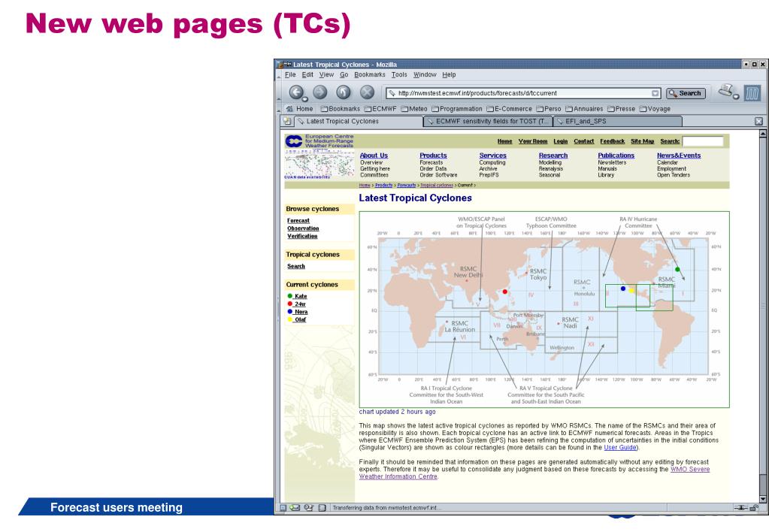Click the site search input field
The width and height of the screenshot is (769, 532).
[702, 141]
